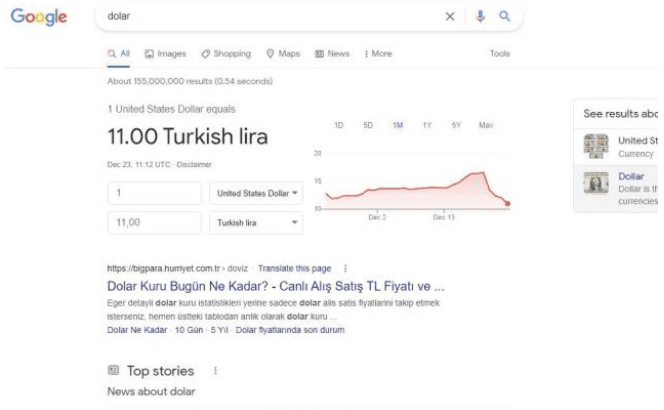This screenshot has width=664, height=410.
Task: Select the 5D chart range
Action: tap(368, 126)
